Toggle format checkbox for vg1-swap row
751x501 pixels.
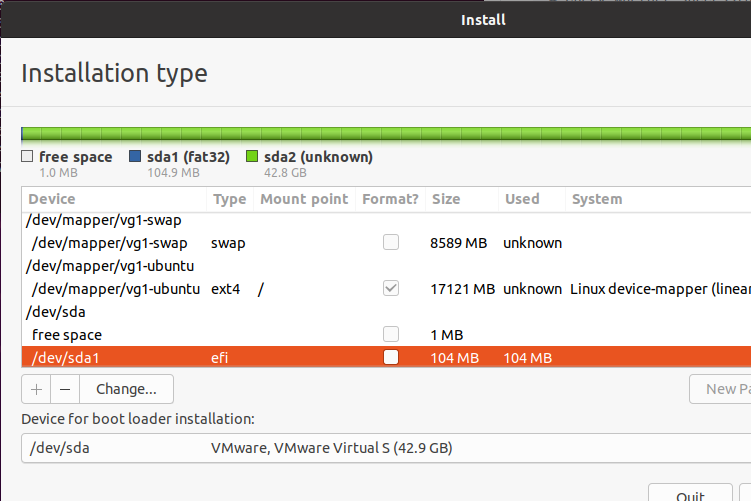point(391,242)
